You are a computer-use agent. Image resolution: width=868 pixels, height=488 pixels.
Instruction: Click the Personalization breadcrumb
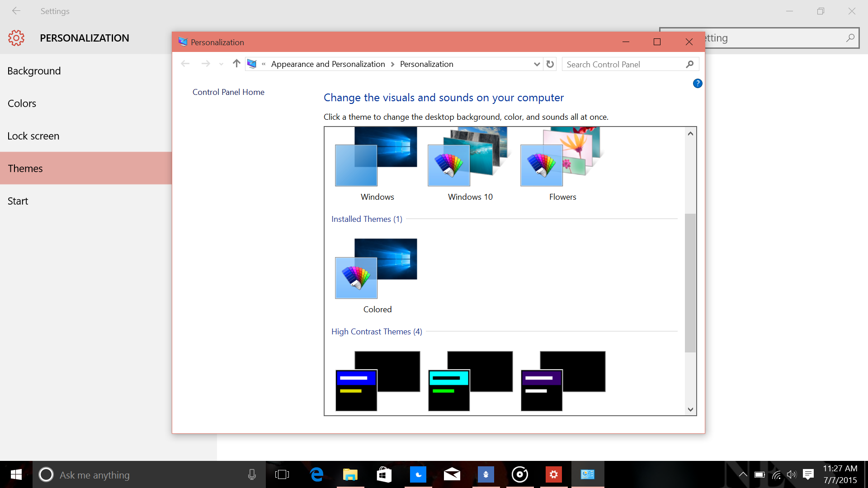tap(426, 64)
